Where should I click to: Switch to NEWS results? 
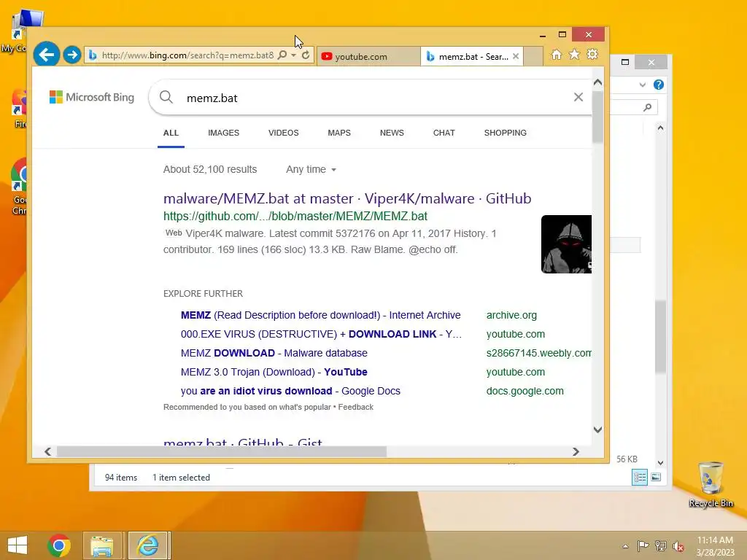(x=392, y=133)
